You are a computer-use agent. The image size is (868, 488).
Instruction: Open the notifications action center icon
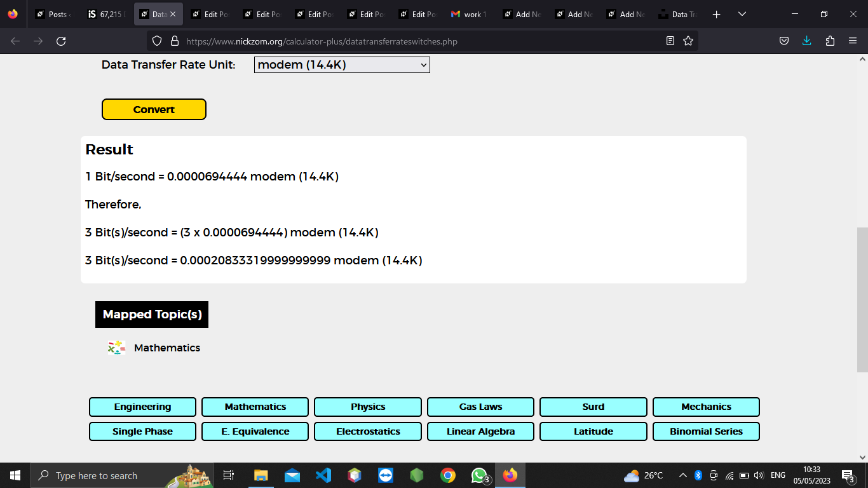848,475
